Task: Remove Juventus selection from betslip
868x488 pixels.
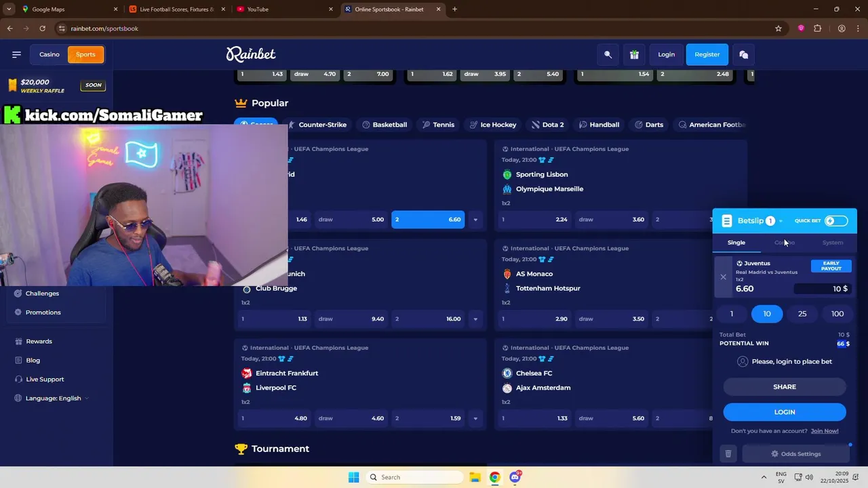Action: [723, 277]
